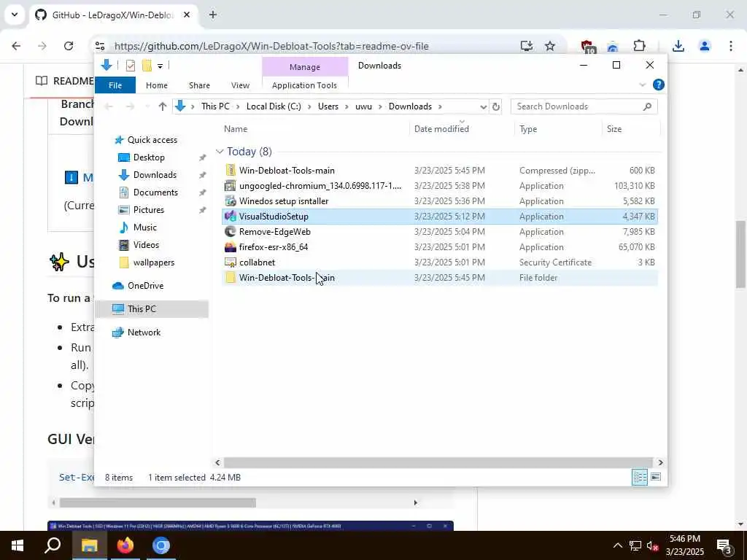747x560 pixels.
Task: Switch to large thumbnails view icon
Action: tap(656, 477)
